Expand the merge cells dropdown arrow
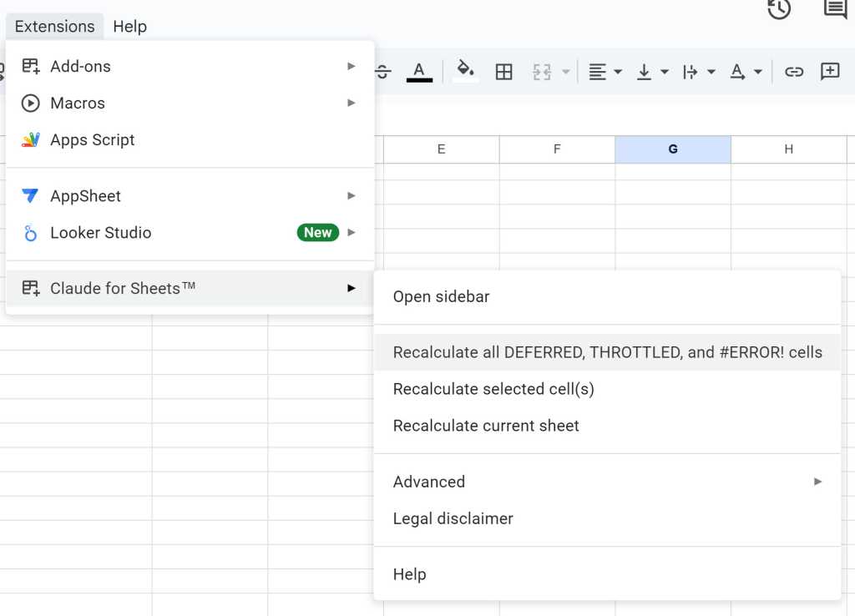Viewport: 855px width, 616px height. (x=566, y=72)
